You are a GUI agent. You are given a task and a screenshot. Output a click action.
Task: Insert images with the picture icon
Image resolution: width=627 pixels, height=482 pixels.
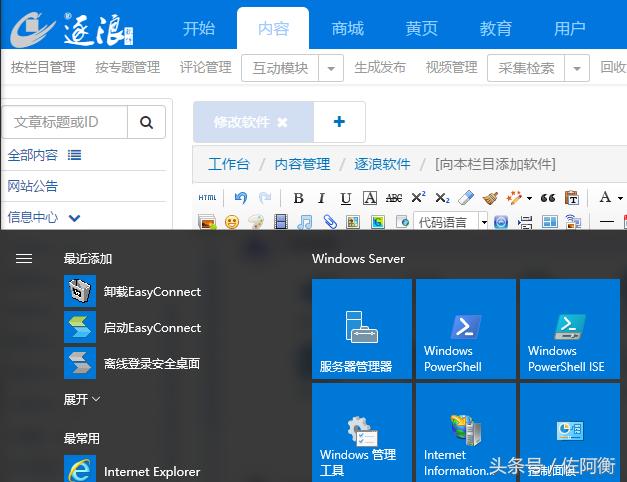coord(207,222)
